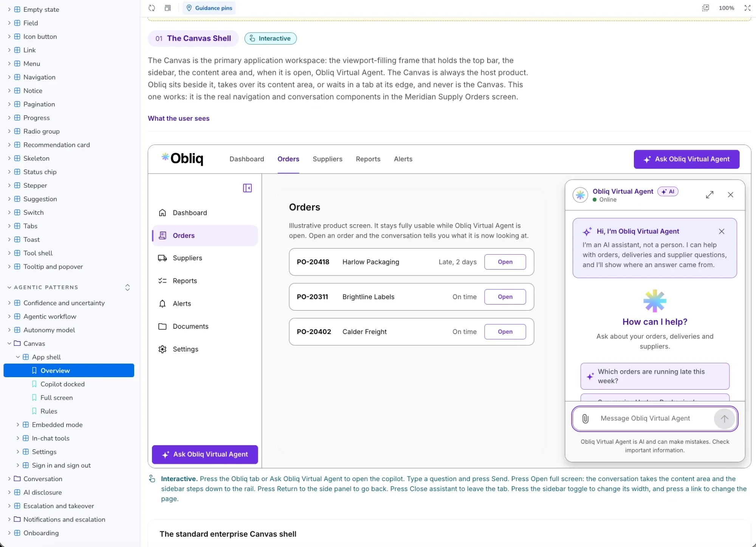This screenshot has width=756, height=547.
Task: Collapse the App shell tree node
Action: coord(18,357)
